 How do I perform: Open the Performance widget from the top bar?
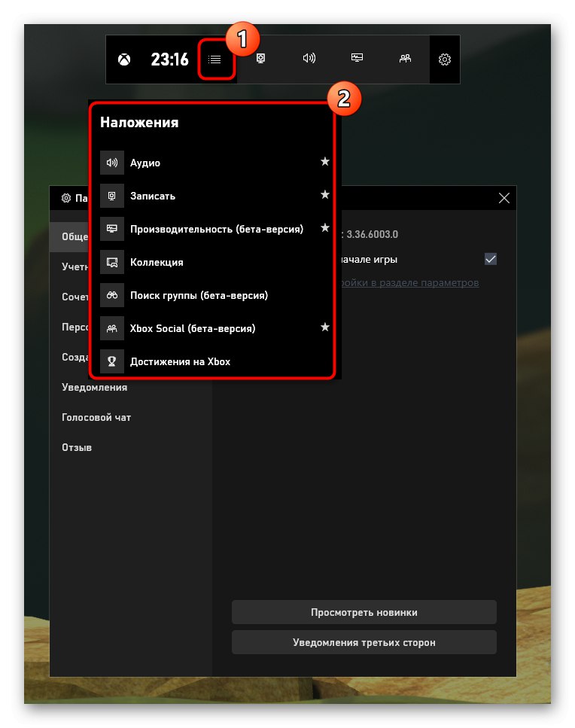point(357,58)
